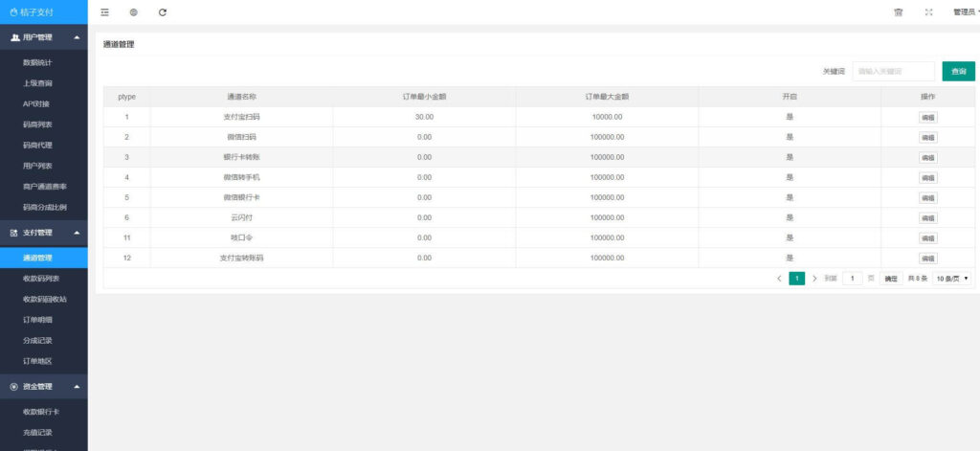Viewport: 980px width, 451px height.
Task: Open 码商列表 in the sidebar
Action: click(x=37, y=124)
